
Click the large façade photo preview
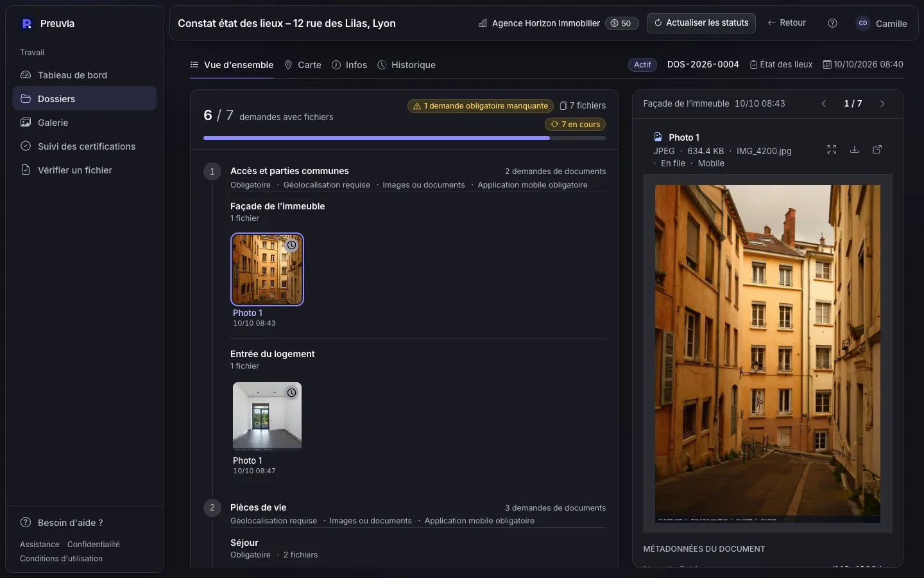coord(767,354)
